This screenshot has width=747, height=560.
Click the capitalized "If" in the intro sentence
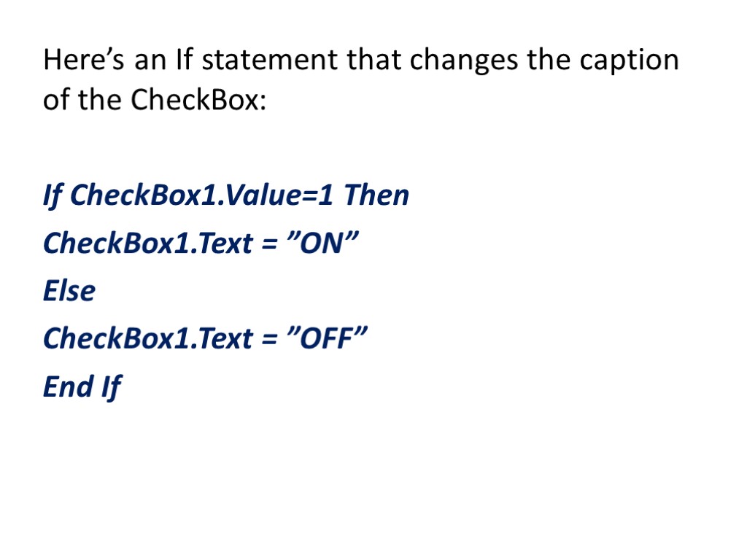[x=183, y=61]
